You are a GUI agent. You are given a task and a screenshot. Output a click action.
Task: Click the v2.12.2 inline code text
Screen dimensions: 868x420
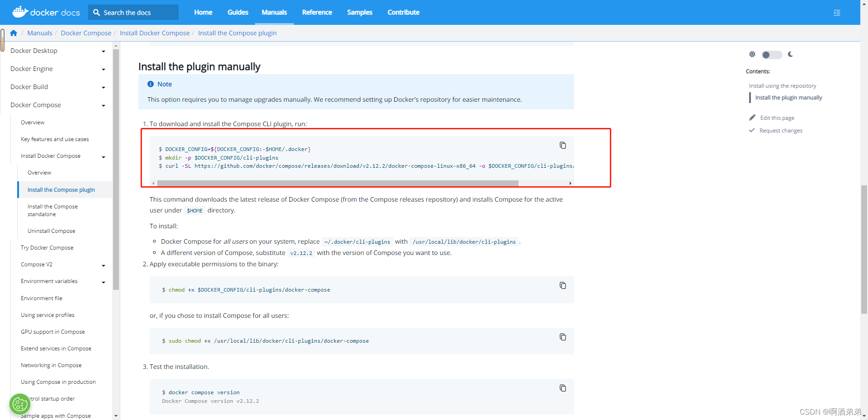pyautogui.click(x=301, y=253)
